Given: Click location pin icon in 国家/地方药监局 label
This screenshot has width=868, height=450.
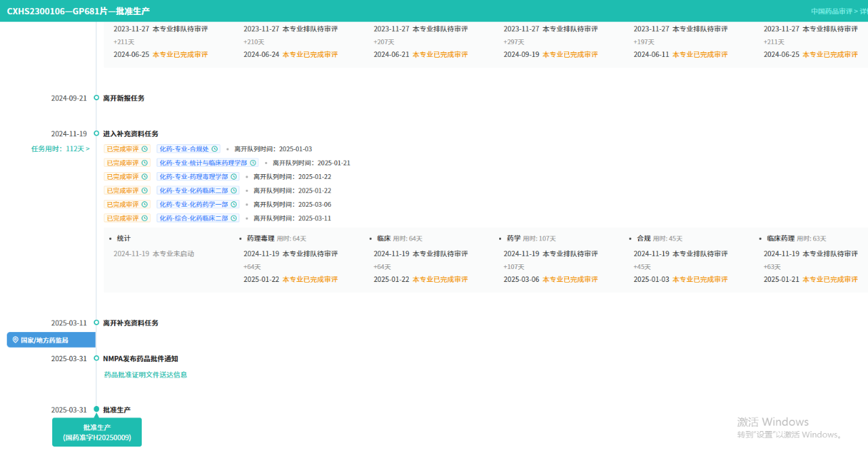Looking at the screenshot, I should tap(16, 340).
